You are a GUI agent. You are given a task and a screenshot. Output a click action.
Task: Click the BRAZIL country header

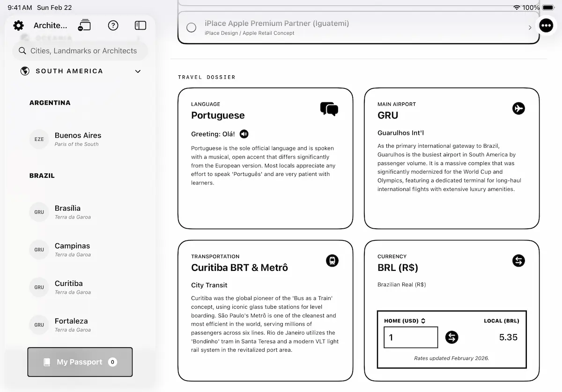[x=42, y=176]
